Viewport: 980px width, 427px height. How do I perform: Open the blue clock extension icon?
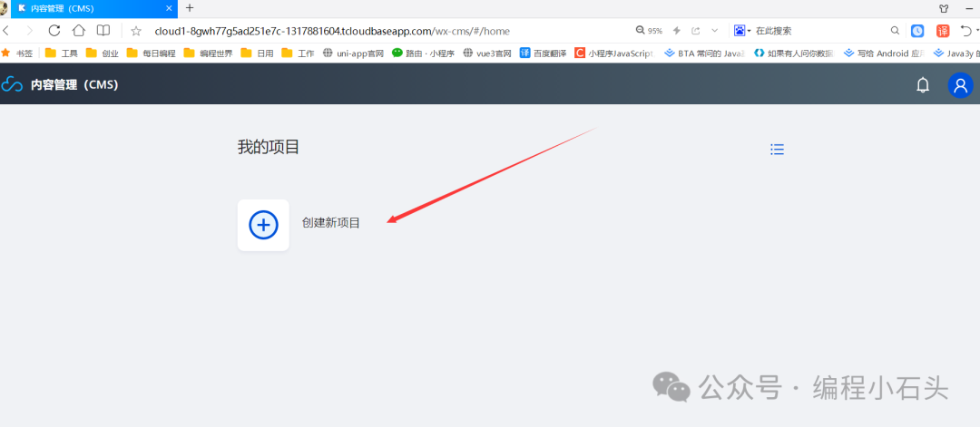(916, 31)
